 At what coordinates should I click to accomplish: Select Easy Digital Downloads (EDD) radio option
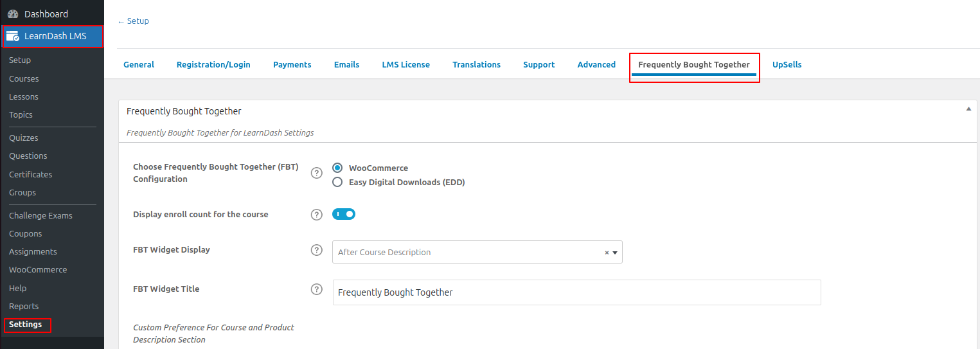tap(337, 182)
